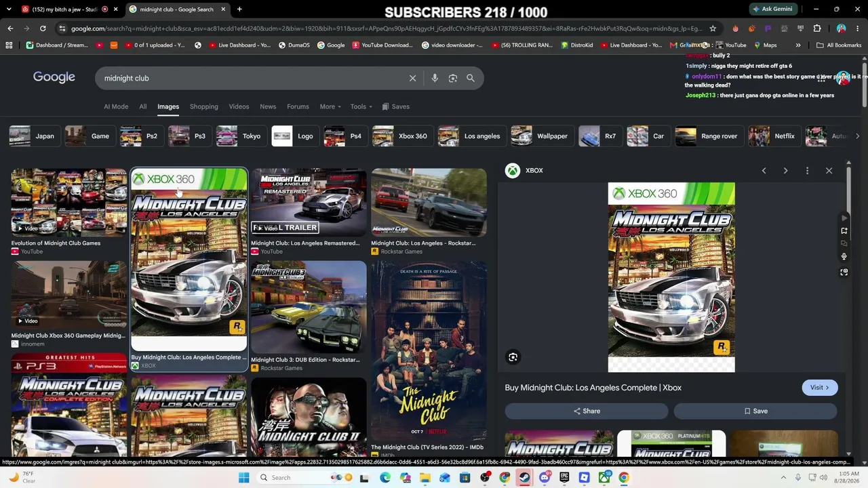Open The Midnight Club TV Series result

pos(429,350)
